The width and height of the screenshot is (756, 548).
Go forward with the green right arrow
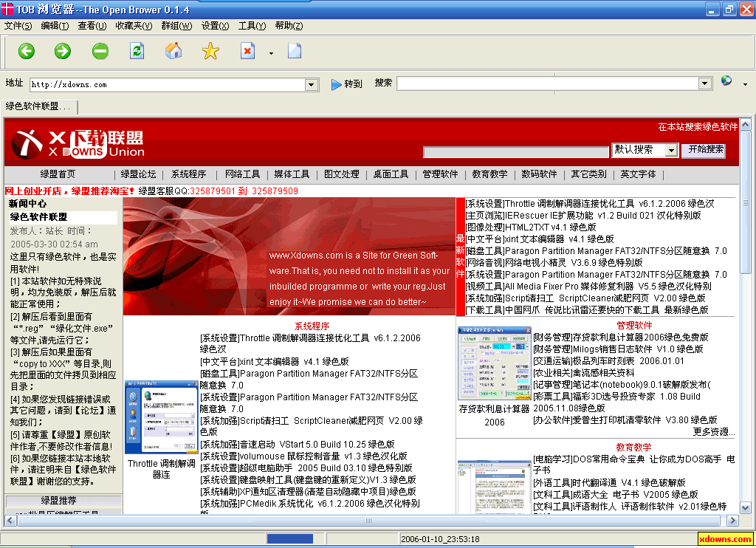click(x=63, y=51)
